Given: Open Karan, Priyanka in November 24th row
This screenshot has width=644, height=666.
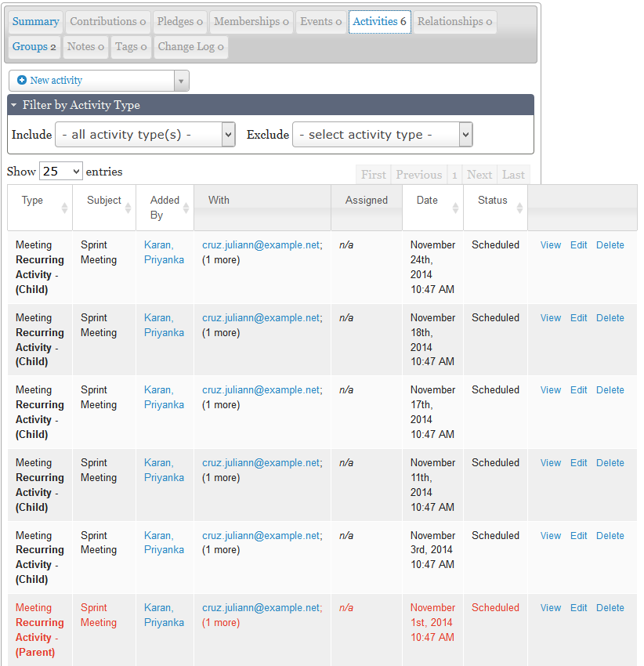Looking at the screenshot, I should (x=164, y=252).
